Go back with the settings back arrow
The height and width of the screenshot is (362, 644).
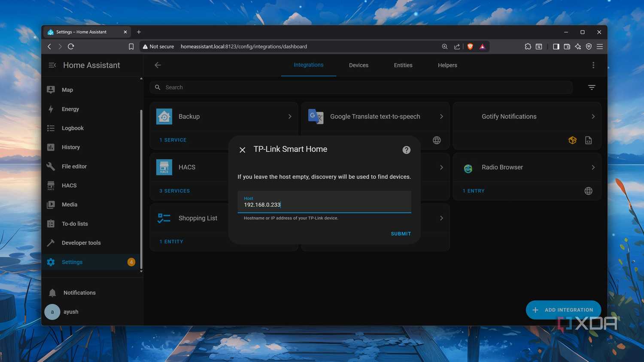158,65
